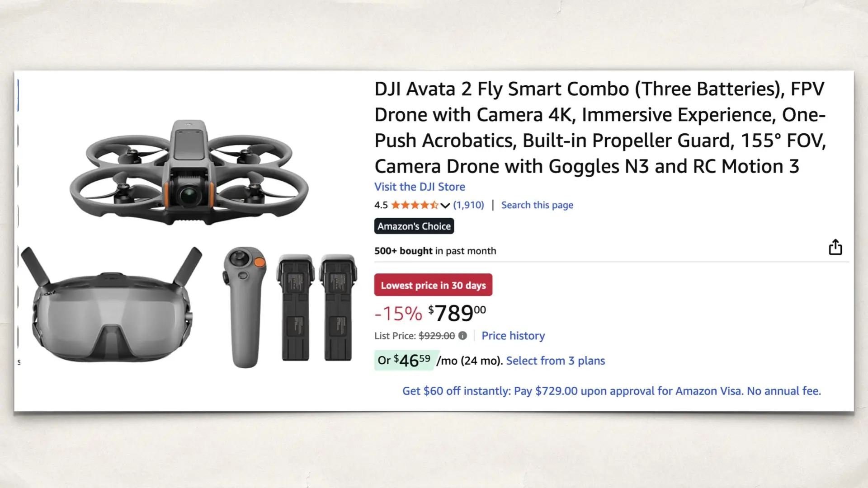Image resolution: width=868 pixels, height=488 pixels.
Task: Click the Lowest price in 30 days badge
Action: coord(433,285)
